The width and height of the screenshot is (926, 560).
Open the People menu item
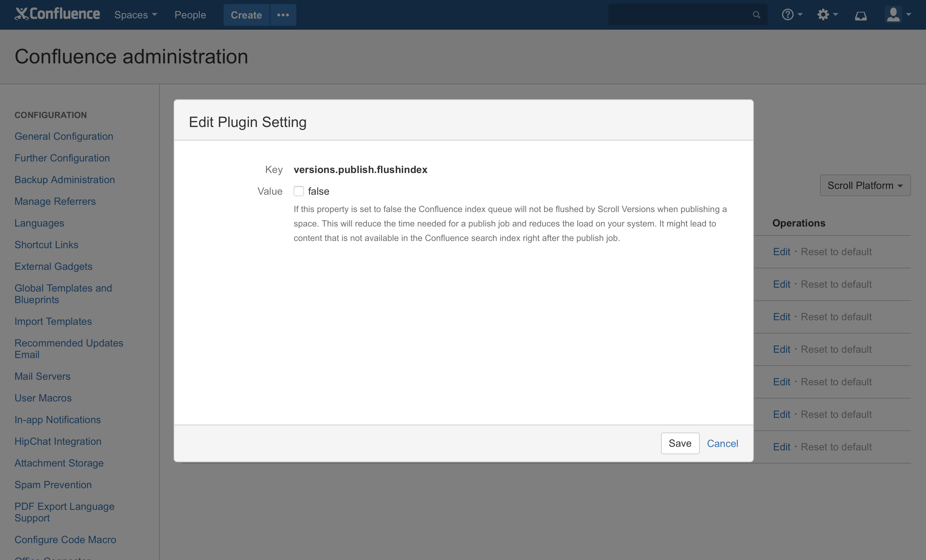(190, 15)
